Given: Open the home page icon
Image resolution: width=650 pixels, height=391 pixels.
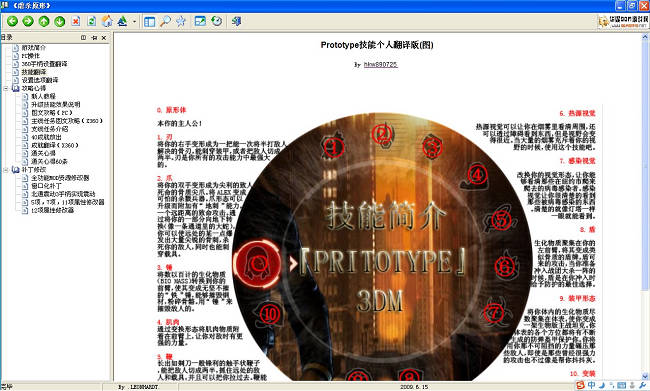Looking at the screenshot, I should [107, 21].
